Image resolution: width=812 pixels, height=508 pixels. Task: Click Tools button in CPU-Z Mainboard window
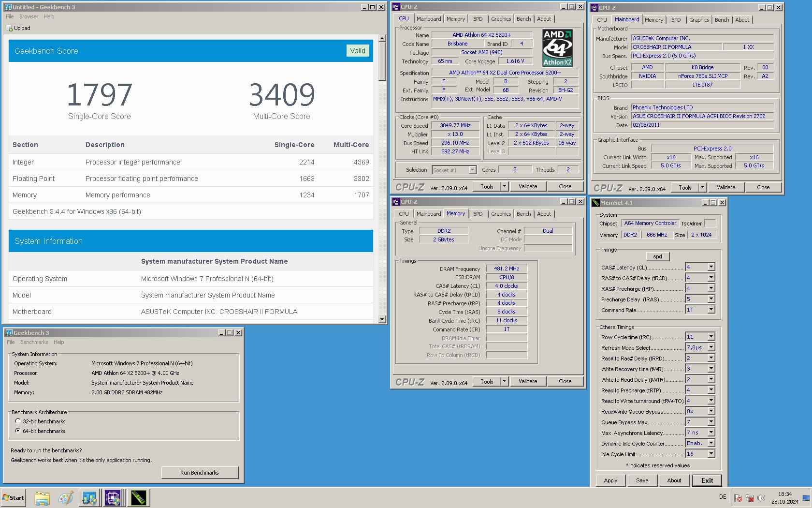(685, 187)
